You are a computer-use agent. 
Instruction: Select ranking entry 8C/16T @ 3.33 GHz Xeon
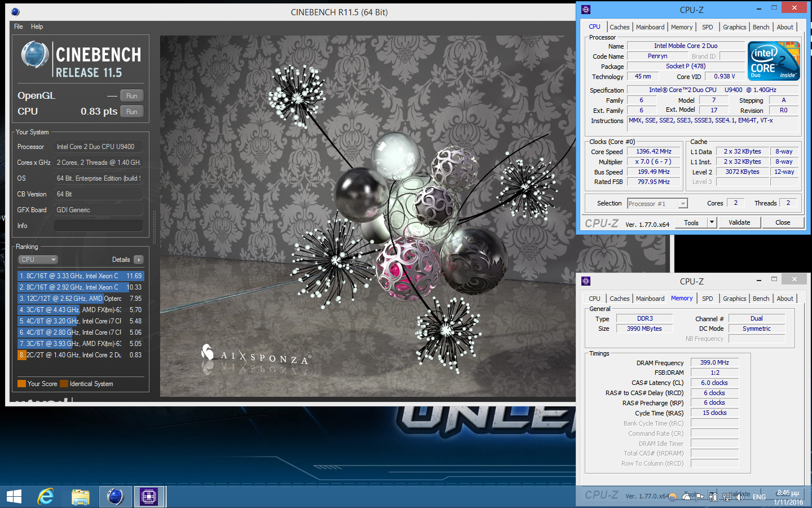click(x=81, y=276)
